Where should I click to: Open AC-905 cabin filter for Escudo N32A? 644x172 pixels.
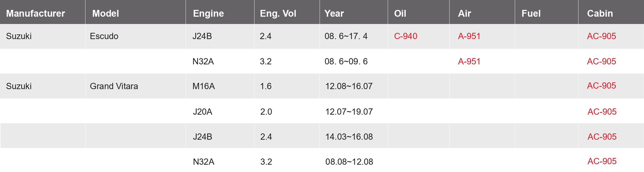pos(601,61)
